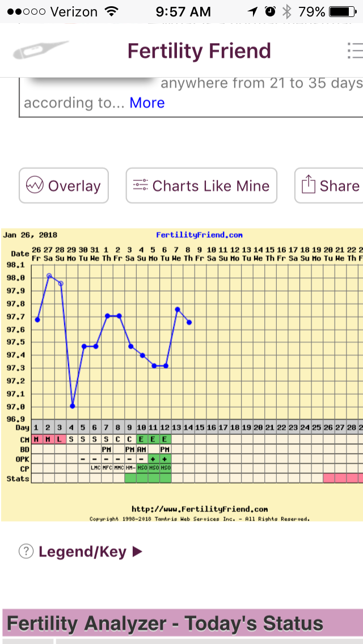This screenshot has width=363, height=644.
Task: Tap the BD cell marked AM on day 10
Action: (x=142, y=449)
